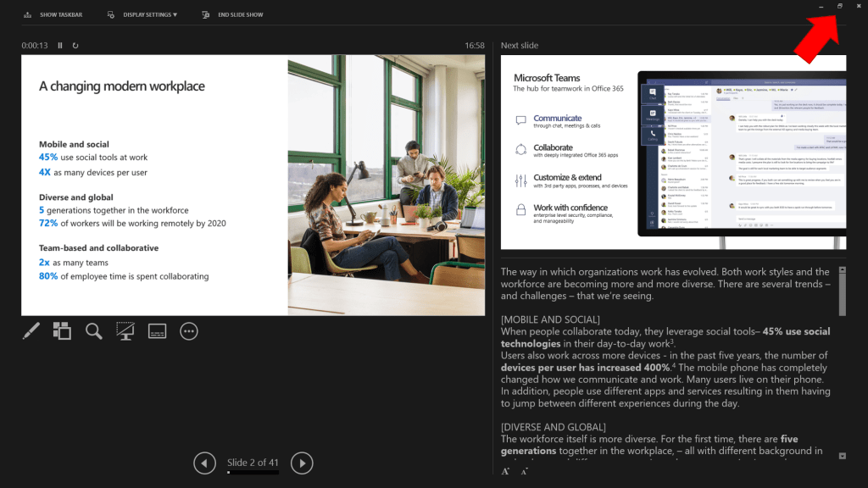Go to the previous slide arrow

click(x=204, y=463)
